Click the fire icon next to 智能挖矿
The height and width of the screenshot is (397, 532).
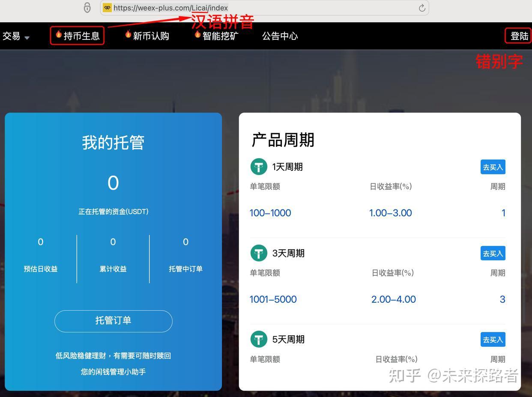click(x=197, y=36)
